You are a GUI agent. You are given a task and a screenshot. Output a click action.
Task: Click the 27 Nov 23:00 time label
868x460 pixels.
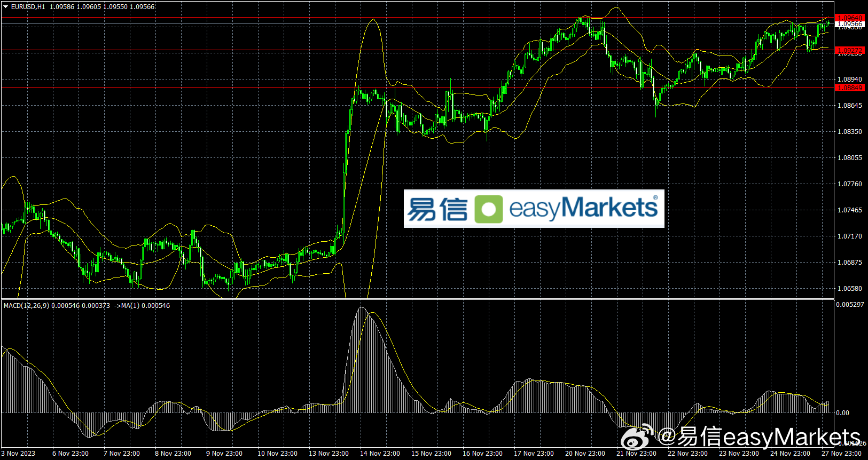[x=841, y=454]
